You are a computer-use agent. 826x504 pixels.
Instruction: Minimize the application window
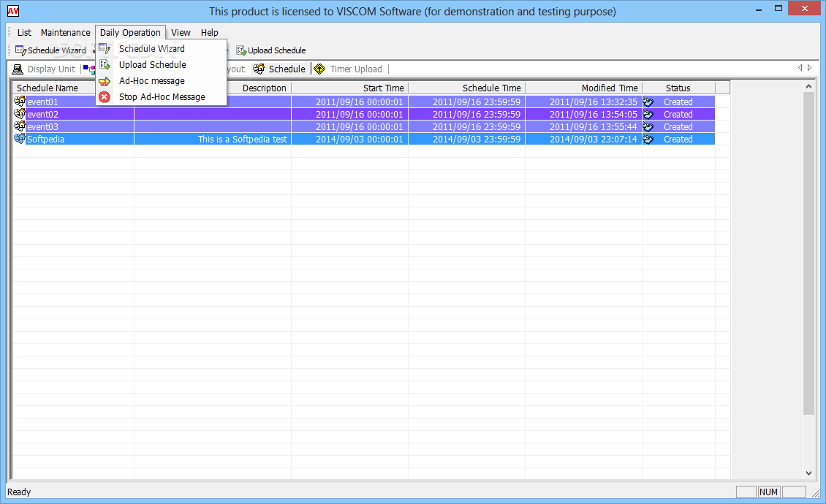click(x=759, y=9)
